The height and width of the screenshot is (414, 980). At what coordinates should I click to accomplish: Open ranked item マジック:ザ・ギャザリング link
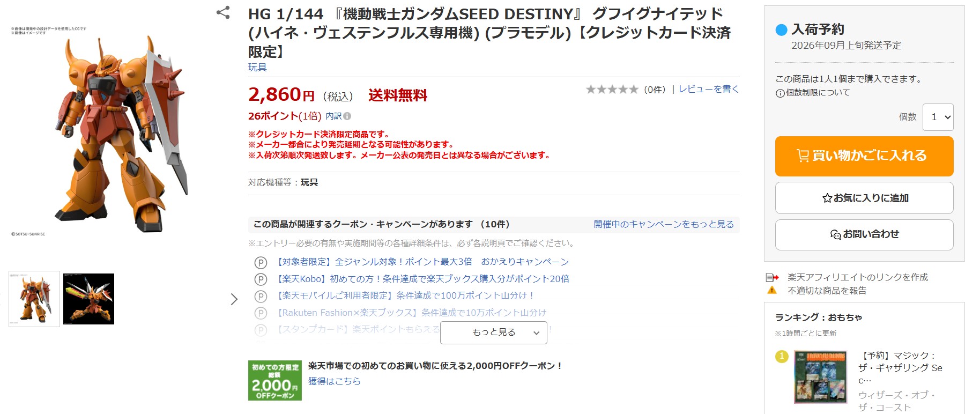click(900, 368)
